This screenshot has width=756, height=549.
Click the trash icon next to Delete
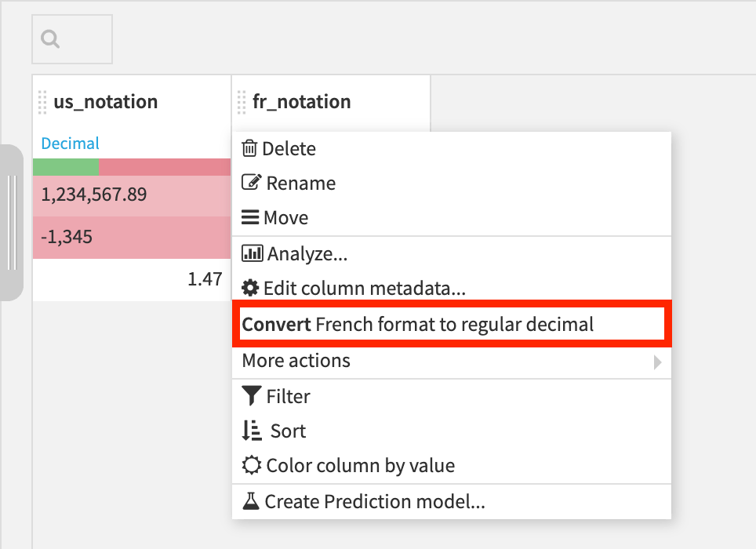tap(249, 148)
